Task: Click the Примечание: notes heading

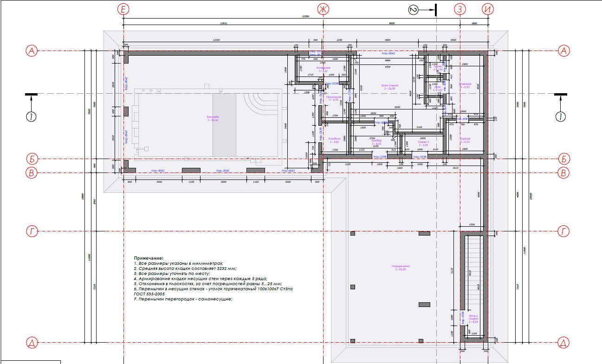Action: coord(149,257)
